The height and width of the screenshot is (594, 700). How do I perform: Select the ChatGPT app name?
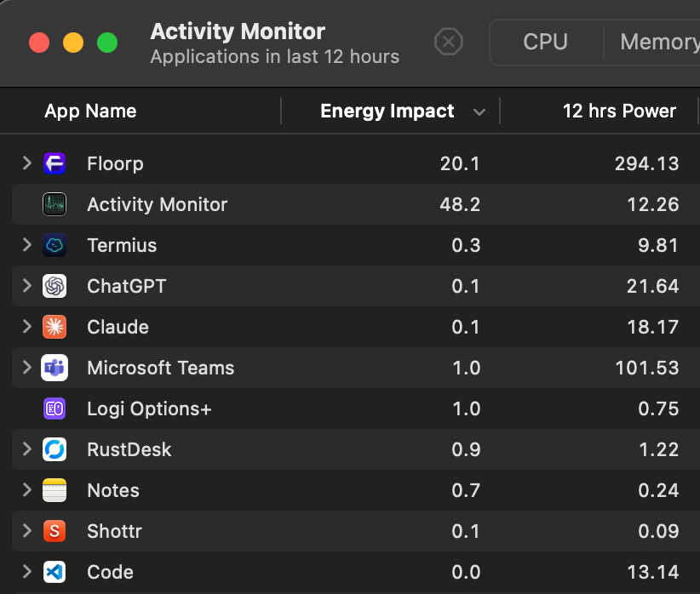tap(127, 286)
